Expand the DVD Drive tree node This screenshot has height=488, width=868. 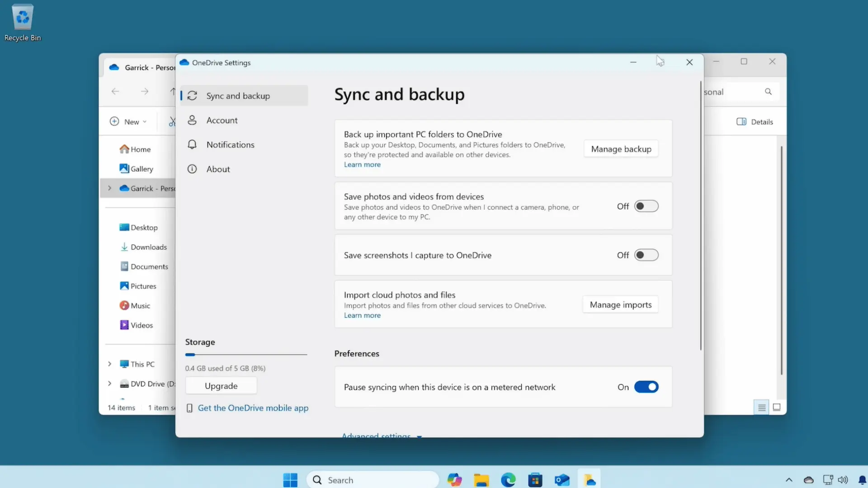tap(109, 384)
